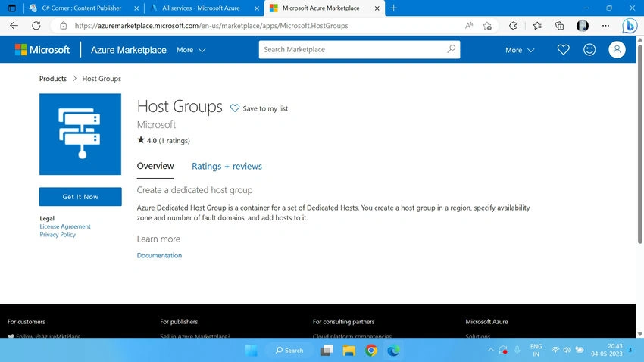644x362 pixels.
Task: Click the heart next to Save to my list
Action: (235, 108)
